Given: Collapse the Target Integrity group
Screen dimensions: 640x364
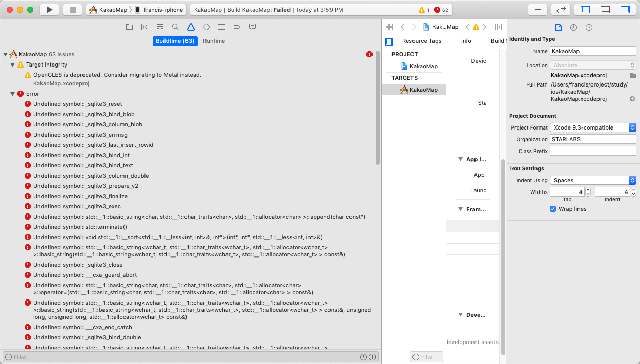Looking at the screenshot, I should click(12, 65).
